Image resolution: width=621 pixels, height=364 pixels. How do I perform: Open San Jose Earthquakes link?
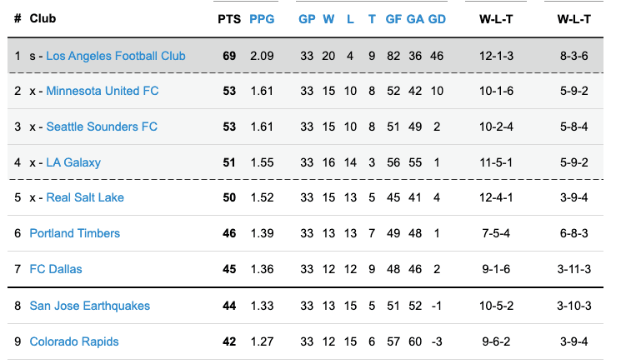click(x=90, y=306)
